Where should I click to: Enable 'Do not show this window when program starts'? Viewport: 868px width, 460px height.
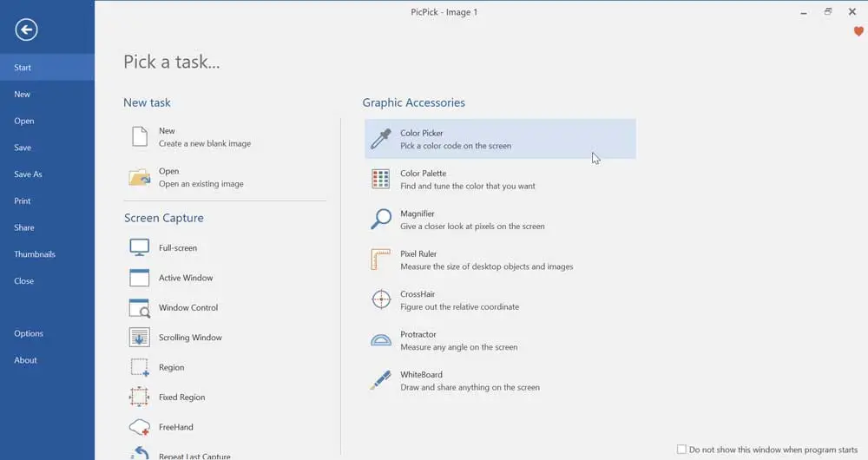[681, 450]
